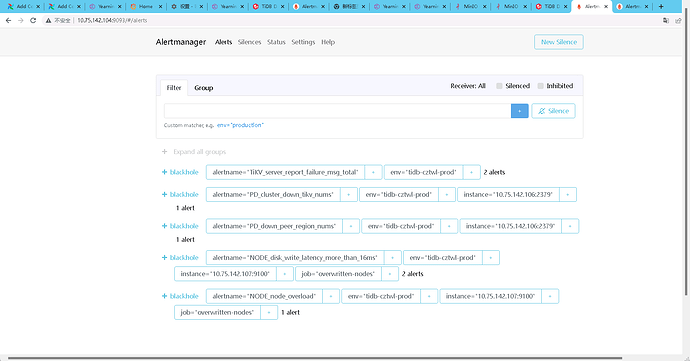Expand blackhole group for PD_cluster_down_tikv_nums
This screenshot has width=690, height=361.
click(180, 194)
